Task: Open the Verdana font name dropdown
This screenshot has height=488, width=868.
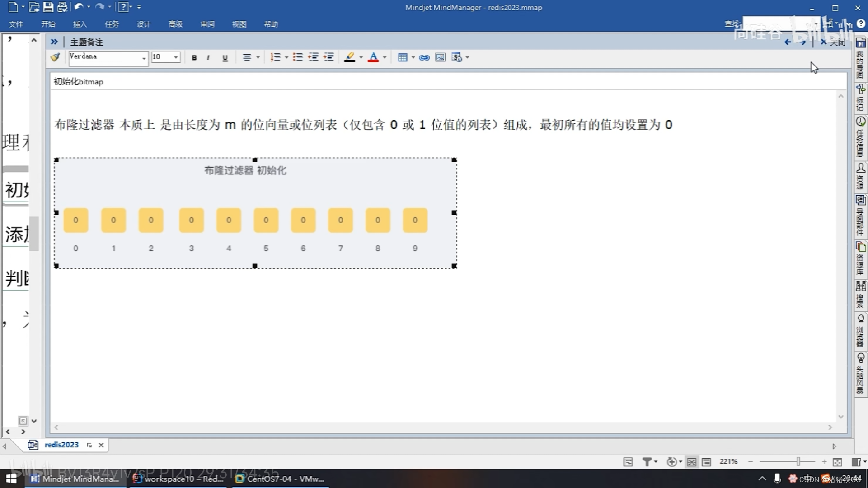Action: tap(144, 57)
